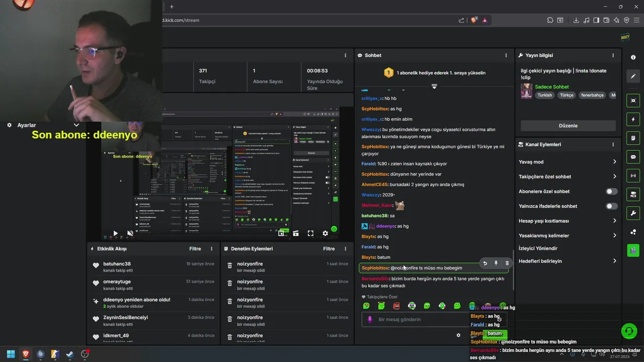Open Windows Start menu
The image size is (644, 362).
(x=11, y=354)
